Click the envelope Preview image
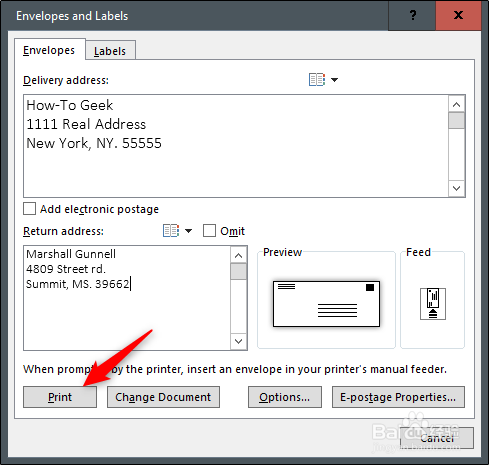Viewport: 489px width, 465px height. click(326, 304)
